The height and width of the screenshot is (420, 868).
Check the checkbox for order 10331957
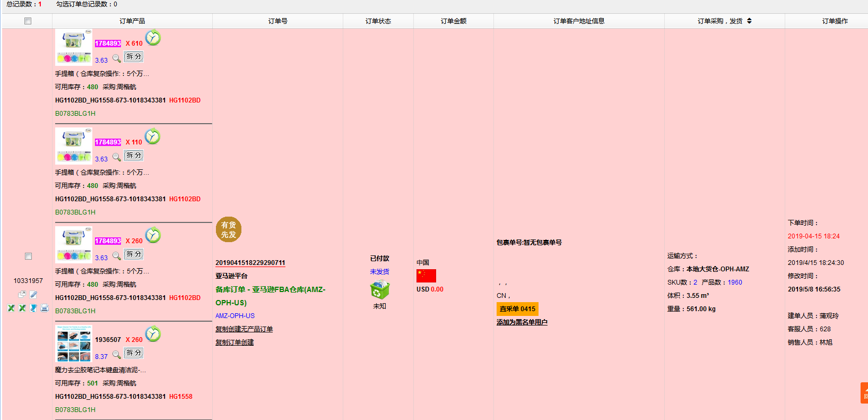click(x=28, y=256)
